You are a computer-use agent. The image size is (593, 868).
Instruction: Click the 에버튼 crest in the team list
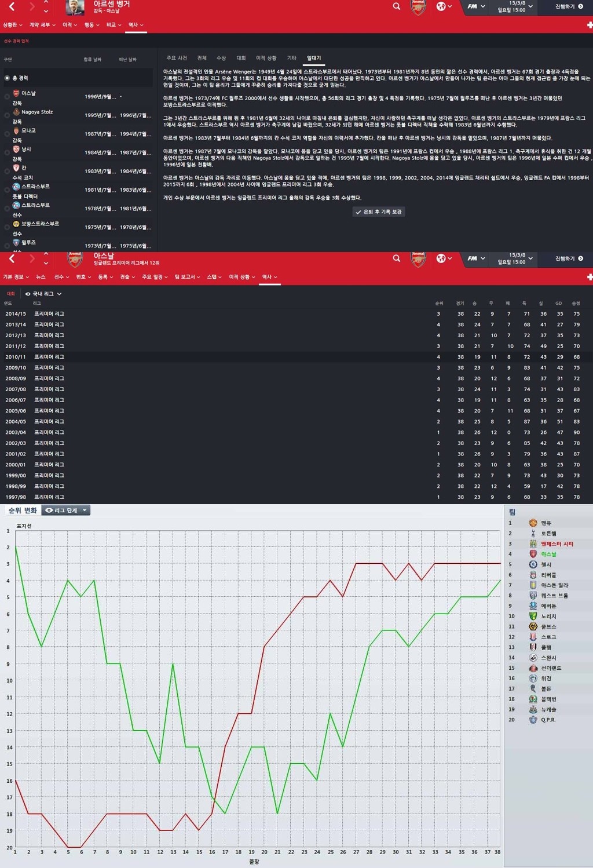point(533,606)
